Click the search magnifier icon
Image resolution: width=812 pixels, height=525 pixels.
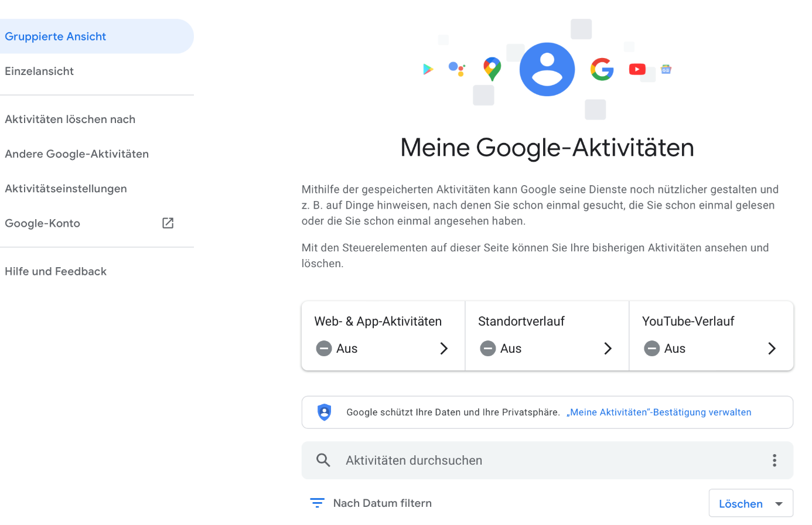pos(323,461)
